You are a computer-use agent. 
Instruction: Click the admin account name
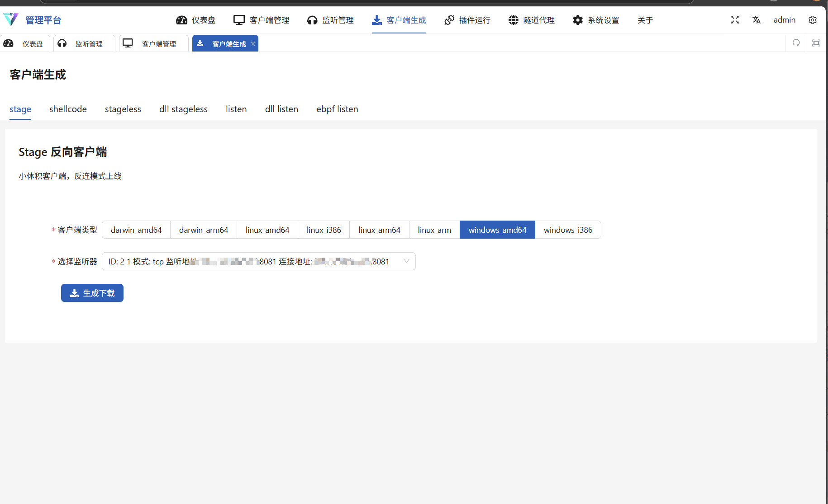pyautogui.click(x=784, y=20)
